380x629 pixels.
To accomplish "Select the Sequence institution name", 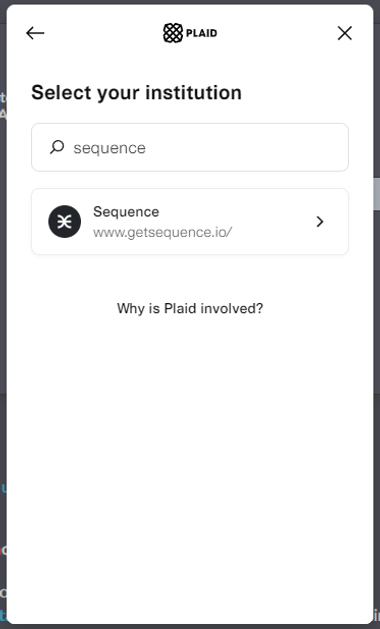I will (126, 211).
